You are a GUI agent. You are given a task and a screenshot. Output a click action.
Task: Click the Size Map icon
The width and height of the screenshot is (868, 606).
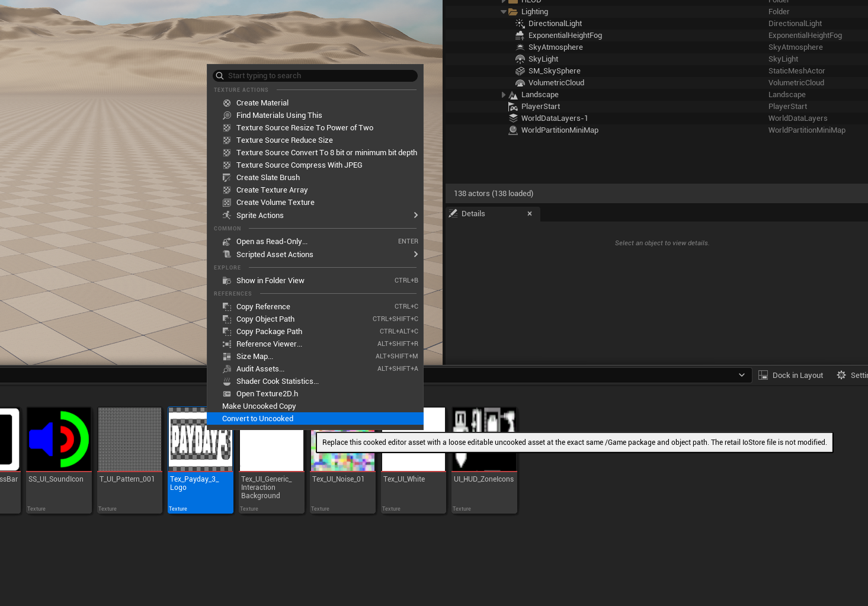[x=226, y=357]
